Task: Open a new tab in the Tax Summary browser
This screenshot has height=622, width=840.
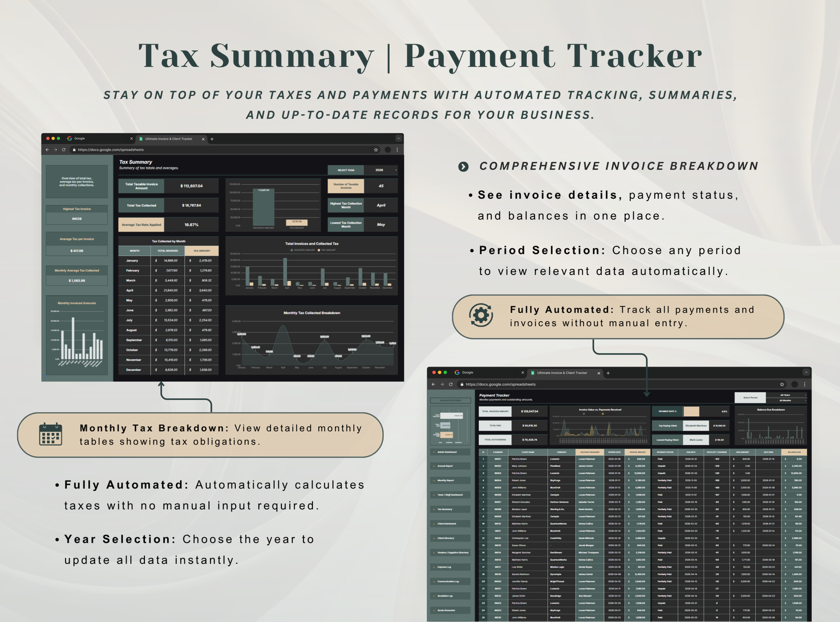Action: [212, 139]
